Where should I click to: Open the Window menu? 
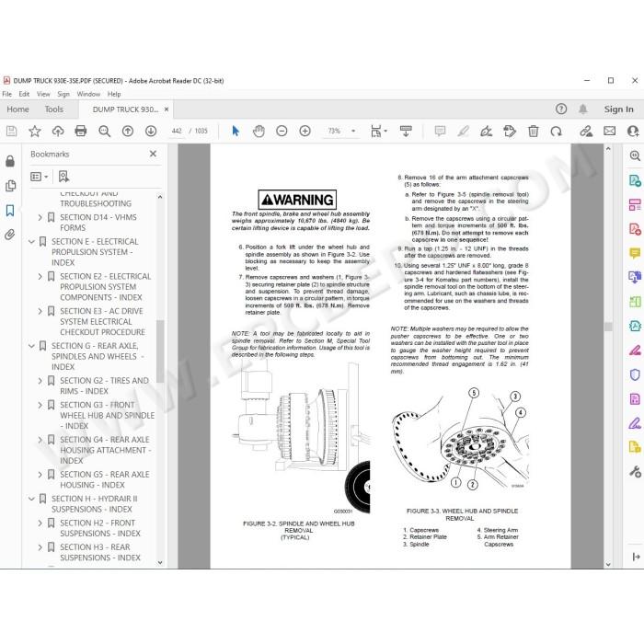(x=88, y=94)
